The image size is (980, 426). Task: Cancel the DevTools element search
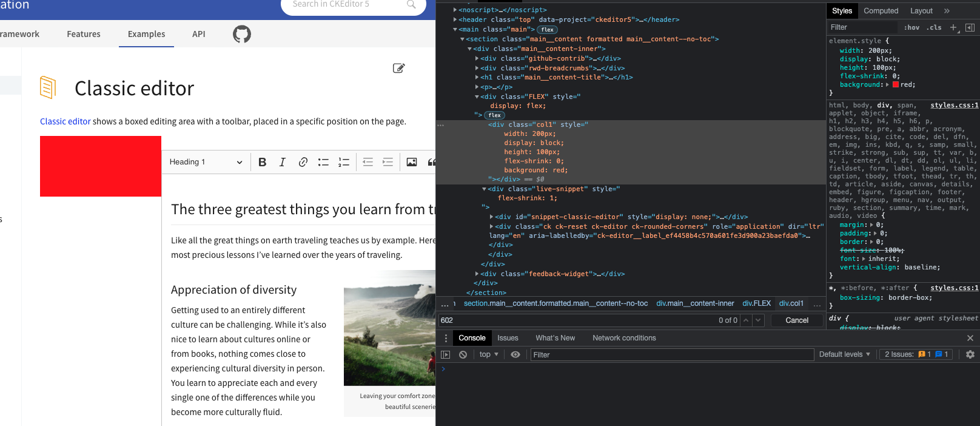coord(797,320)
